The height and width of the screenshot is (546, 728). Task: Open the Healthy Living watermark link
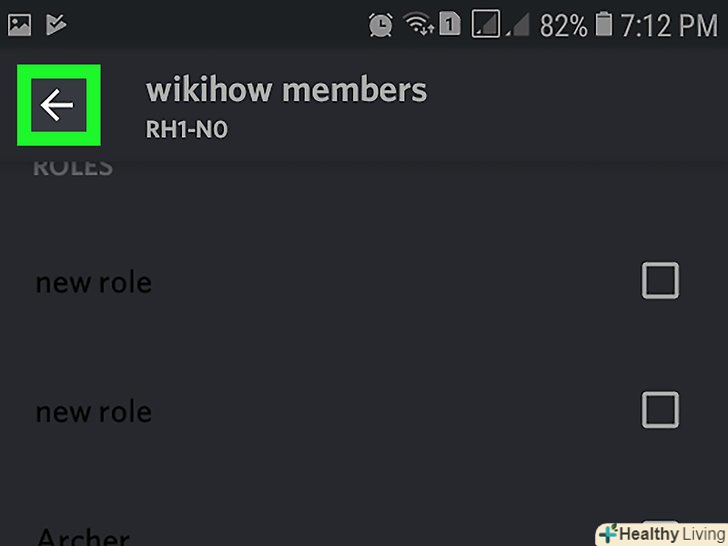tap(662, 534)
